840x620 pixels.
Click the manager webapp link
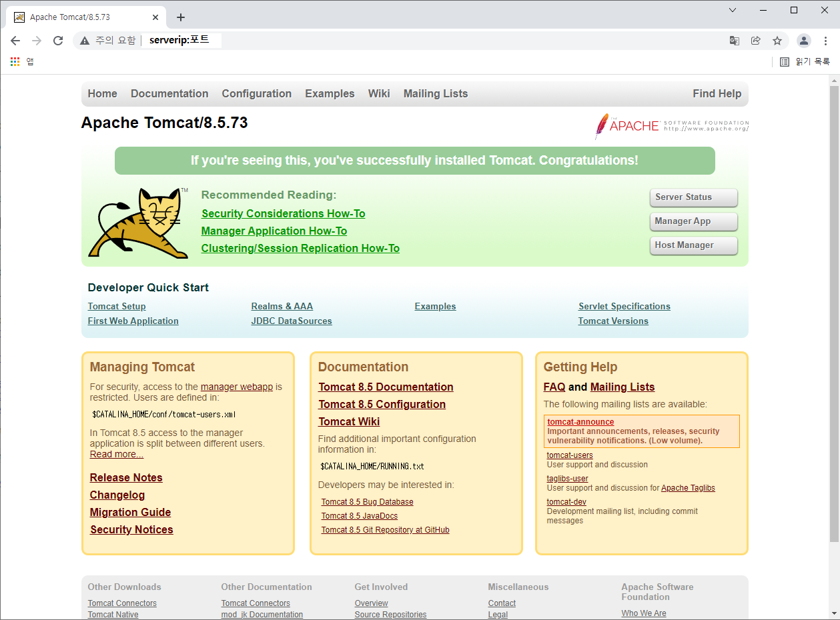tap(237, 387)
